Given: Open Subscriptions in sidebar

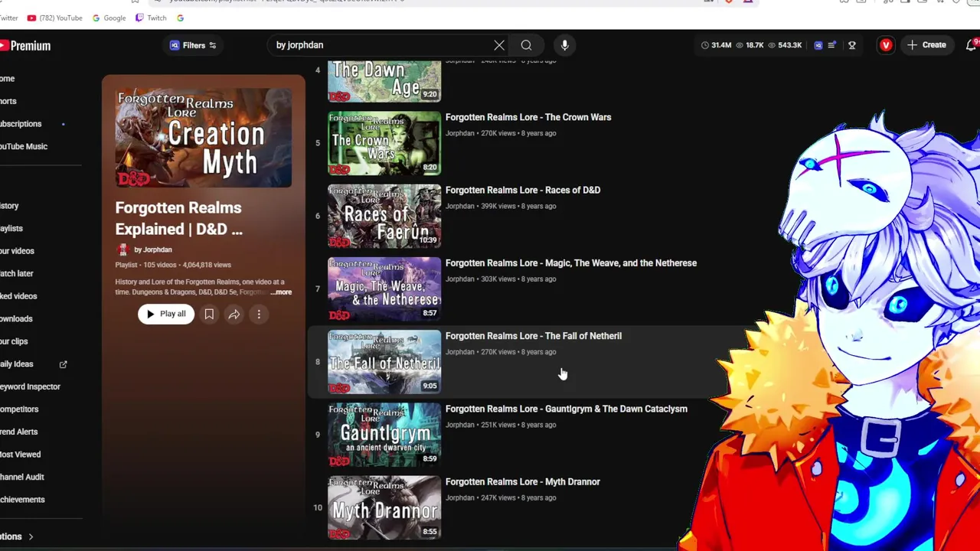Looking at the screenshot, I should pos(21,123).
